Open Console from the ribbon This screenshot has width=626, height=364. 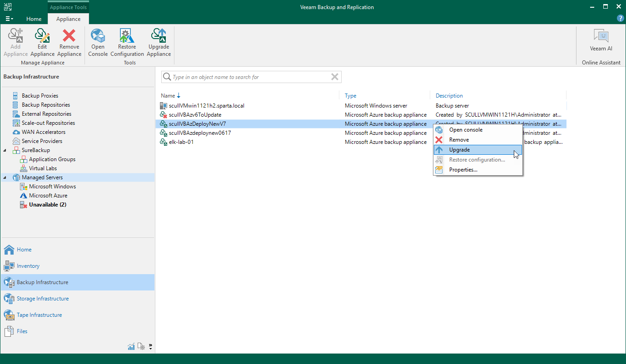coord(98,43)
